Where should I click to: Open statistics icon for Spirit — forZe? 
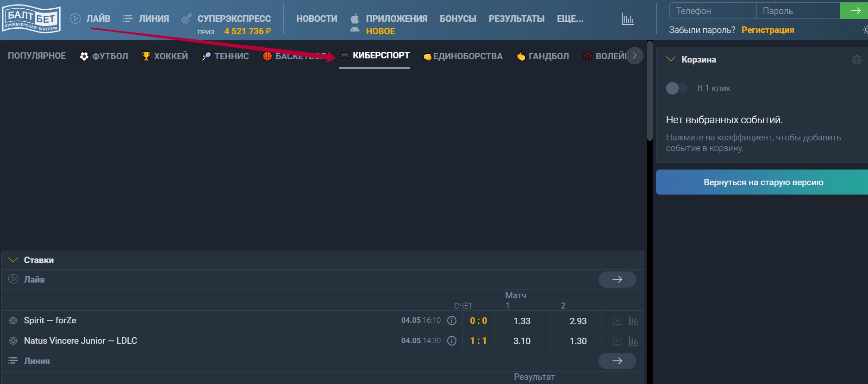pyautogui.click(x=633, y=321)
